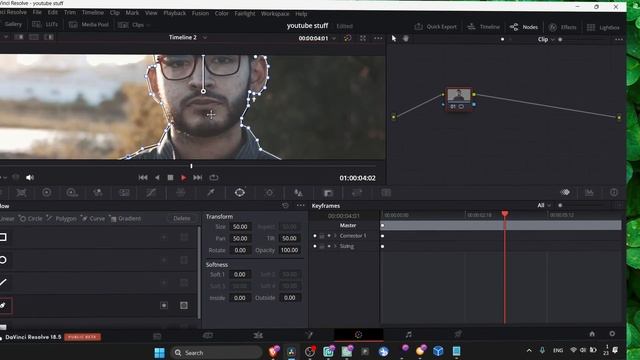Open the Color Warper palette icon

tap(180, 193)
